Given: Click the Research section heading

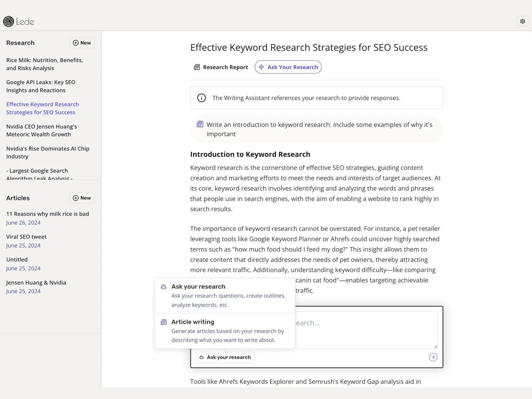Looking at the screenshot, I should click(x=20, y=43).
